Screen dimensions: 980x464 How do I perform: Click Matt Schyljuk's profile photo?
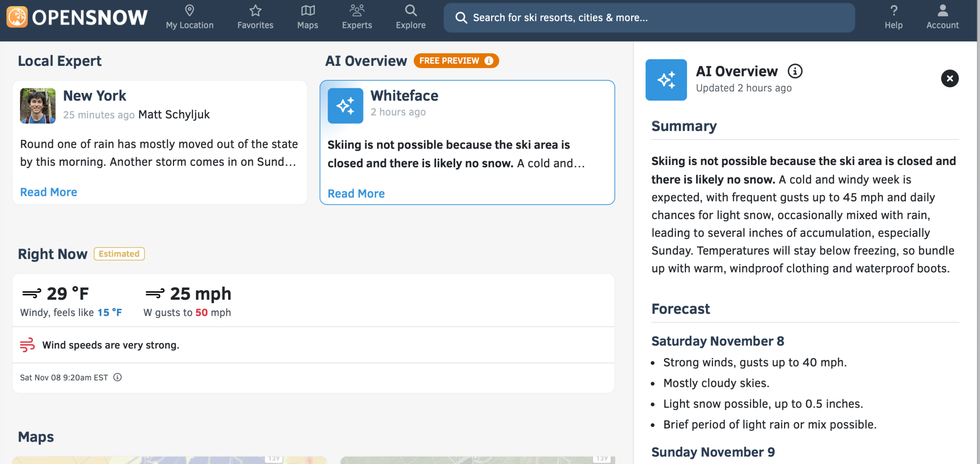point(38,106)
